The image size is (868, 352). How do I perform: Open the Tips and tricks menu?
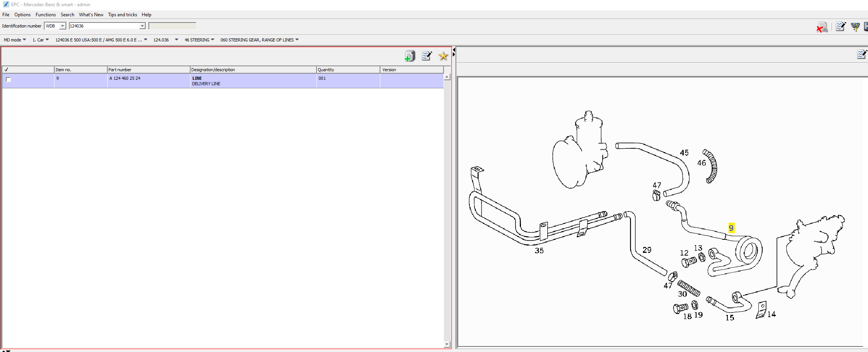click(x=122, y=15)
